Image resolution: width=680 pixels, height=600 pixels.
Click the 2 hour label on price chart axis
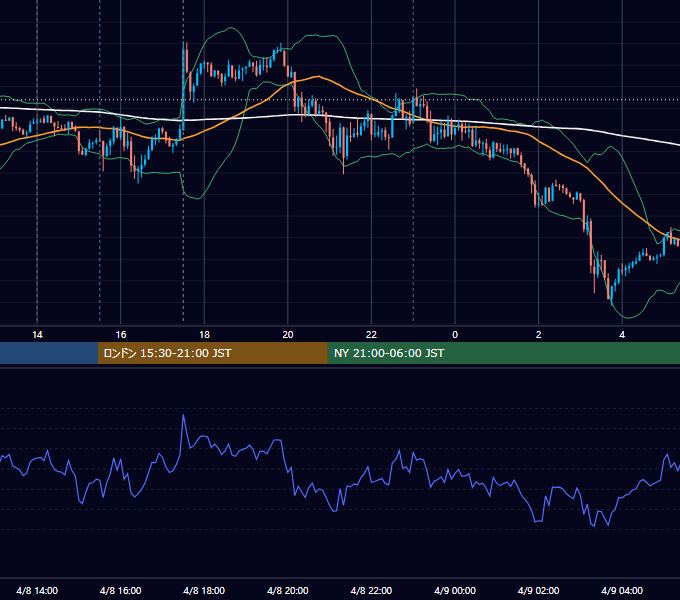[x=538, y=335]
